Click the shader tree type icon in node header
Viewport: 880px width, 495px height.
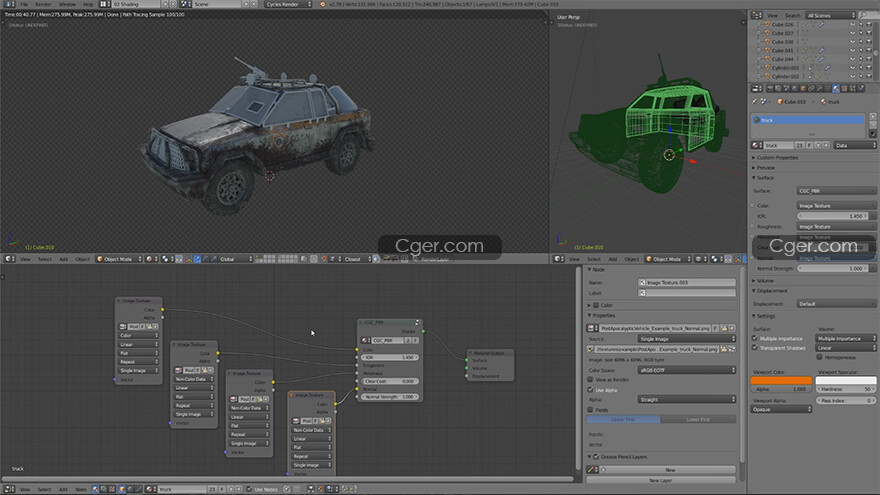coord(95,489)
